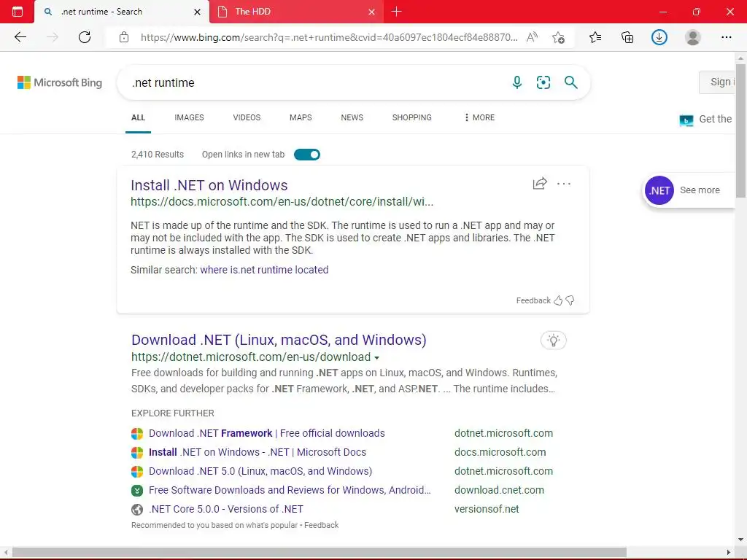
Task: Open Edge Settings and more menu
Action: click(x=726, y=37)
